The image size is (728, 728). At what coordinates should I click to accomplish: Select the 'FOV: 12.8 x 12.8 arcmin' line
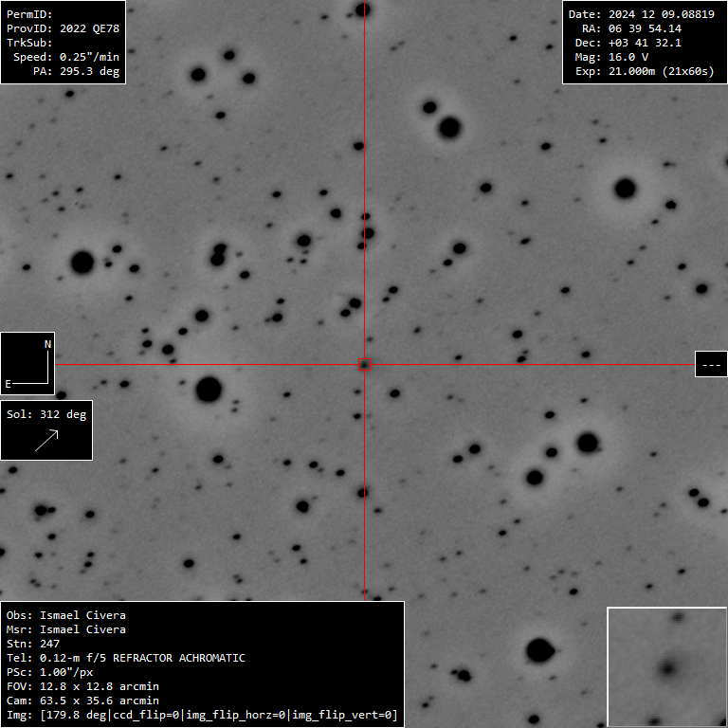pyautogui.click(x=82, y=686)
